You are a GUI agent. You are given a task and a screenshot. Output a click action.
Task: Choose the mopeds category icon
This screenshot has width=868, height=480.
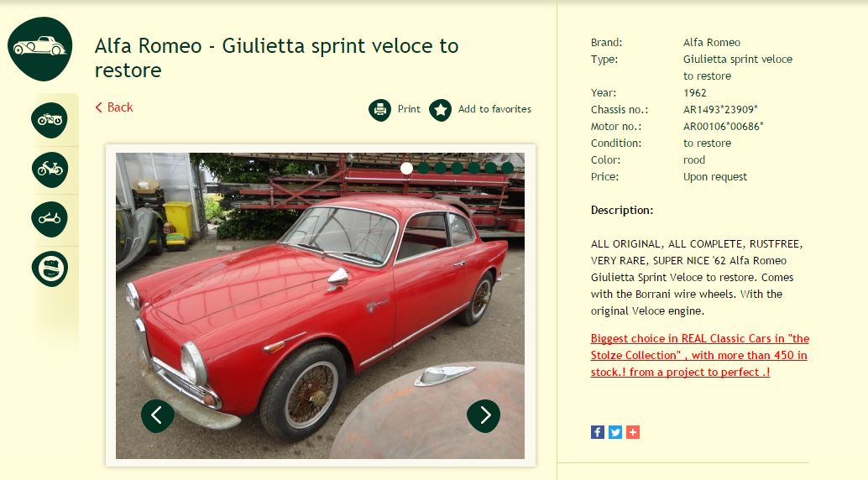point(50,170)
